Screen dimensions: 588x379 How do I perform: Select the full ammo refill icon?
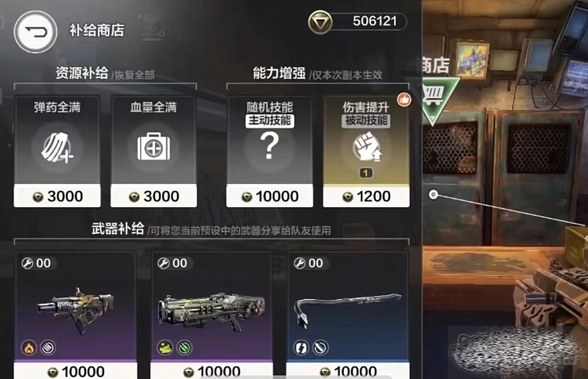57,147
